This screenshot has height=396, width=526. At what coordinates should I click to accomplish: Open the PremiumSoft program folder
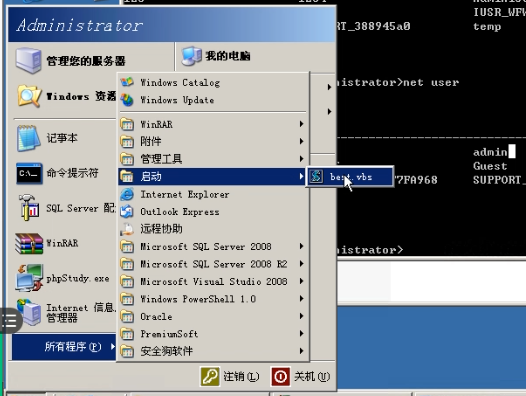click(x=213, y=334)
